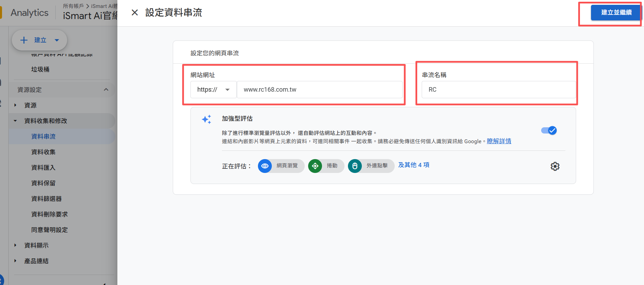The image size is (644, 285).
Task: Open the https:// protocol dropdown
Action: click(x=213, y=90)
